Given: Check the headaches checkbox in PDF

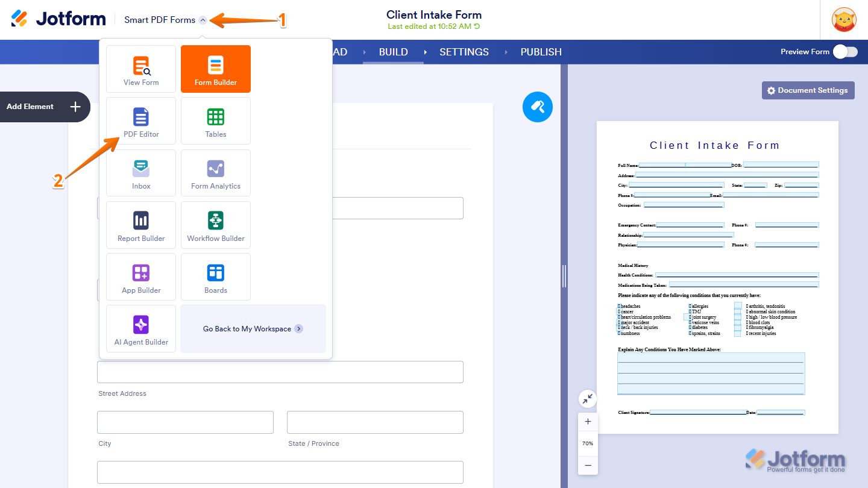Looking at the screenshot, I should pyautogui.click(x=619, y=307).
